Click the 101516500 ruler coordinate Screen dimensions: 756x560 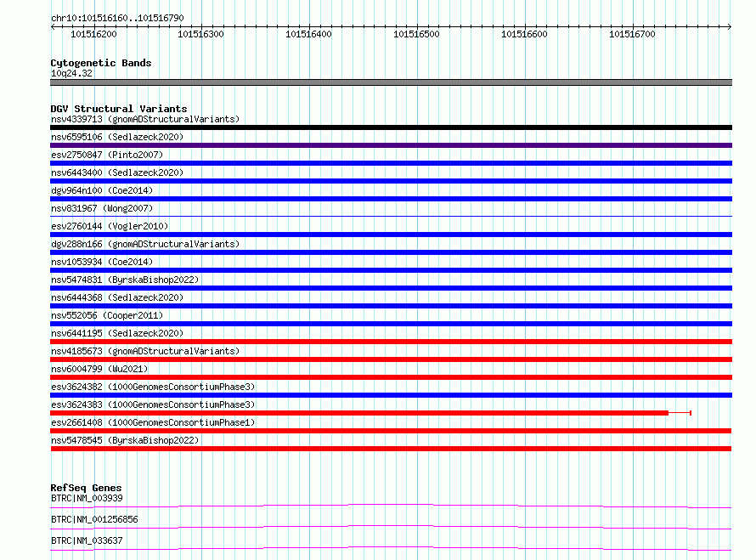pos(416,34)
